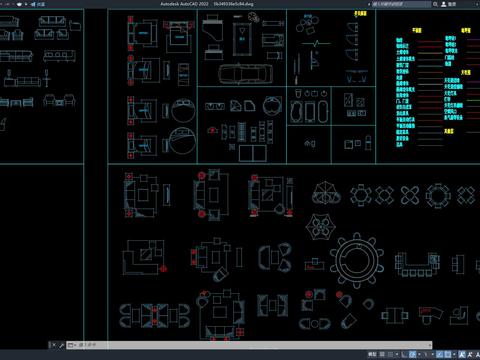Open command line customize wrench icon
The height and width of the screenshot is (360, 480).
tap(61, 345)
